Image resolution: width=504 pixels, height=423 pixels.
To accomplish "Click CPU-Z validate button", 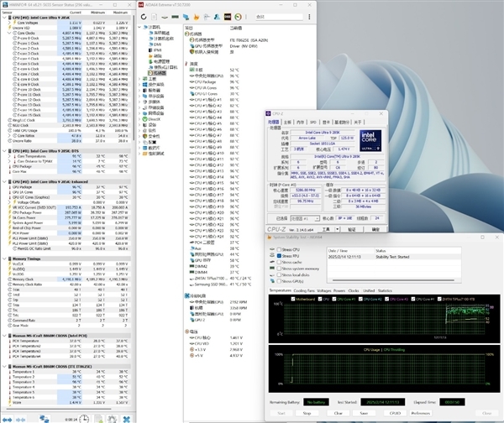I will 352,229.
